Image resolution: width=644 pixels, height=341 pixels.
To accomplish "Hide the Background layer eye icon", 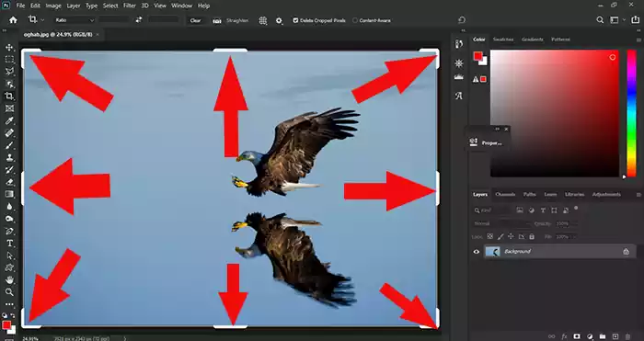I will click(x=477, y=252).
